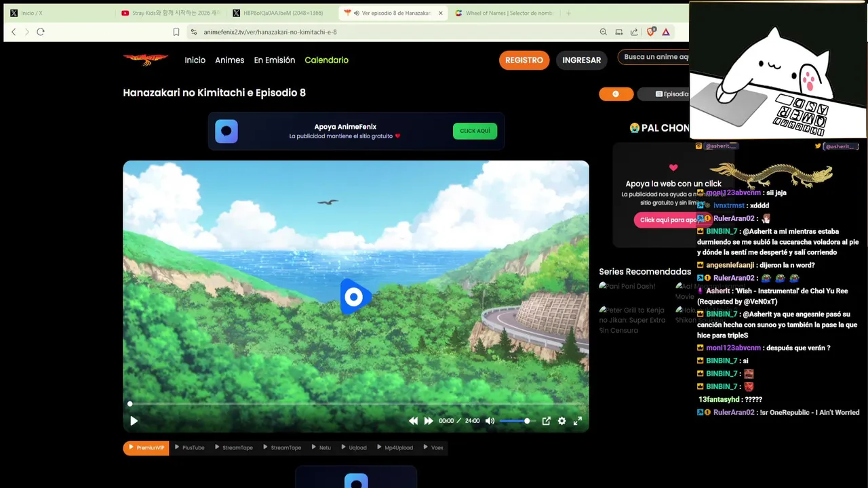Choose the Voex server

(x=433, y=448)
